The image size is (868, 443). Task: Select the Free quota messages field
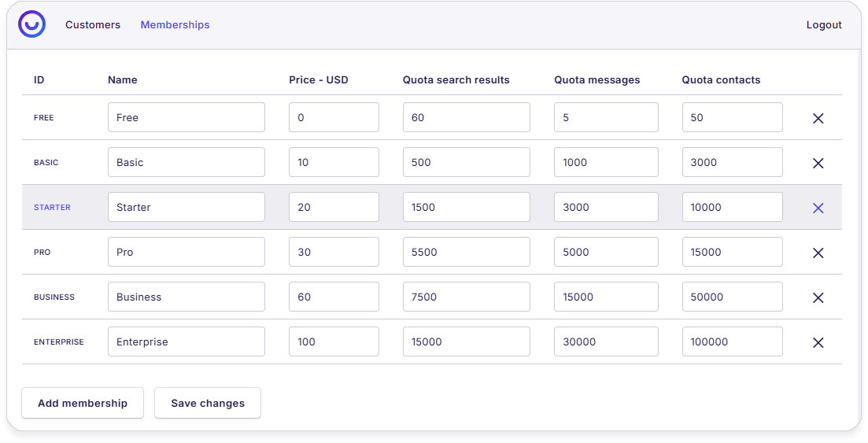click(x=606, y=117)
